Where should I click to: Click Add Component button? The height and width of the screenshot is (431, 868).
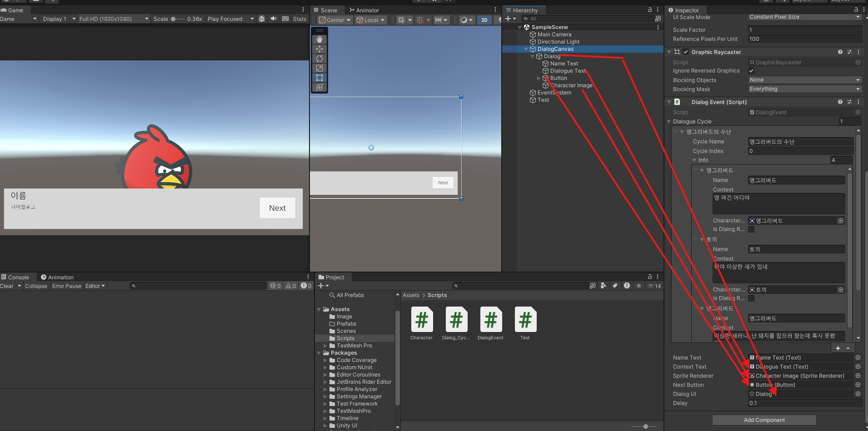coord(764,420)
